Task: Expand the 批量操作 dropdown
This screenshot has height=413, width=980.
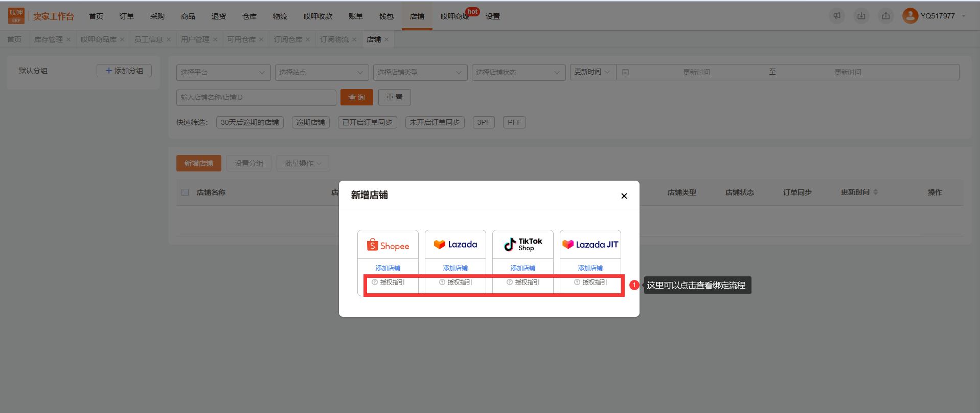Action: coord(303,163)
